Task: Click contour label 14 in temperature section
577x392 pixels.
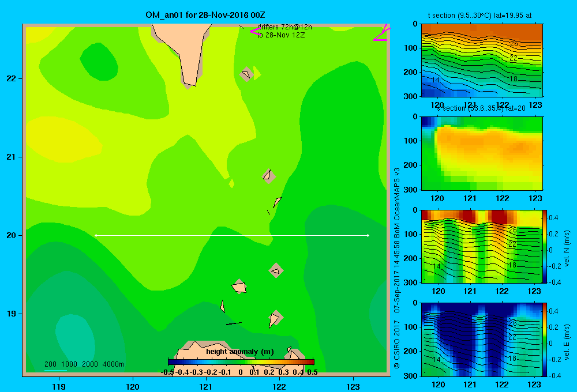Action: point(435,80)
